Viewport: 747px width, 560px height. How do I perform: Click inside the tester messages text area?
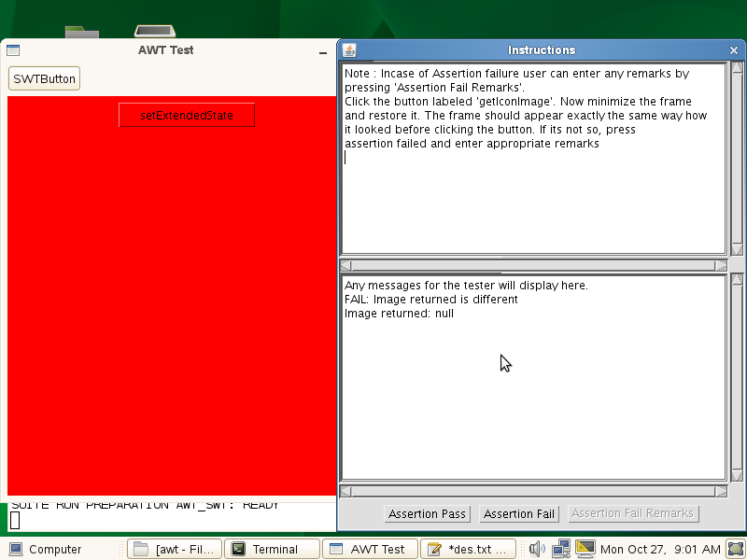[x=532, y=392]
